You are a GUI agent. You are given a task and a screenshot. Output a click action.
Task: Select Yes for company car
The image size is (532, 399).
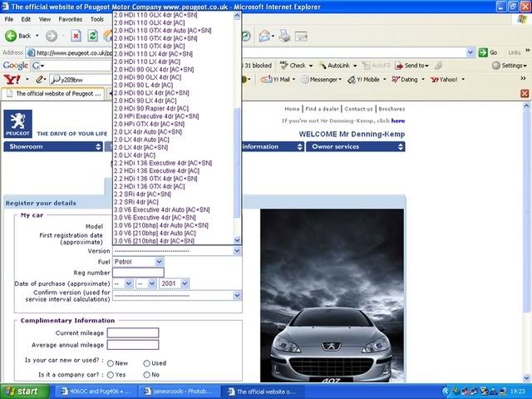tap(111, 375)
